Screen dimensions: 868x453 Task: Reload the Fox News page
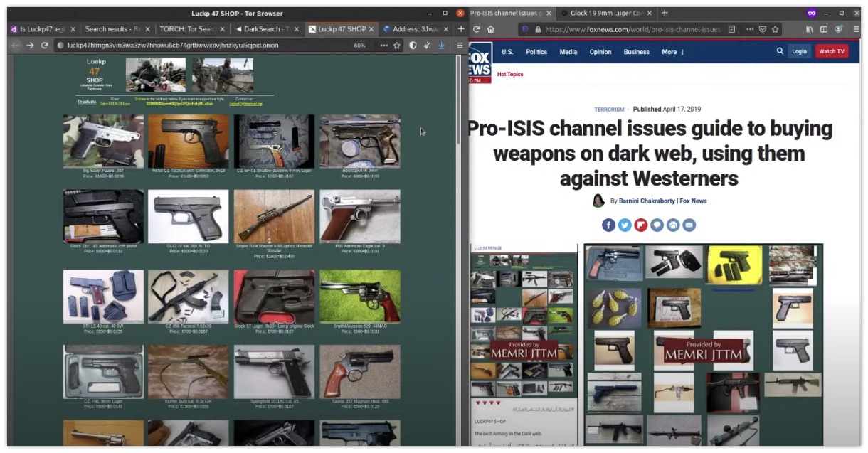coord(477,29)
